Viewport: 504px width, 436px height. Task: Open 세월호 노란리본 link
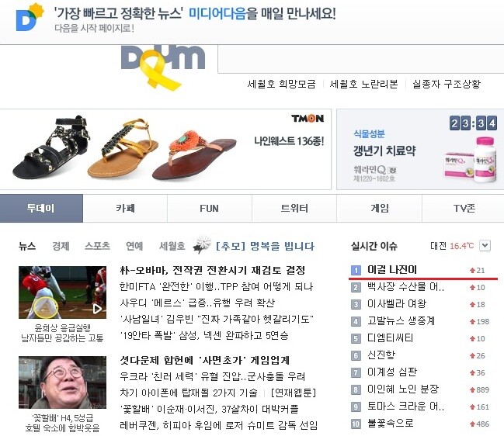click(363, 84)
